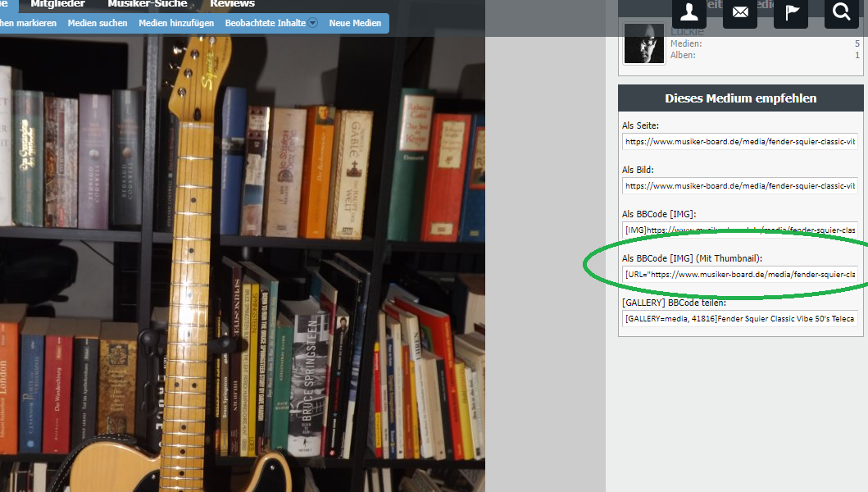Open the messages envelope icon

740,12
